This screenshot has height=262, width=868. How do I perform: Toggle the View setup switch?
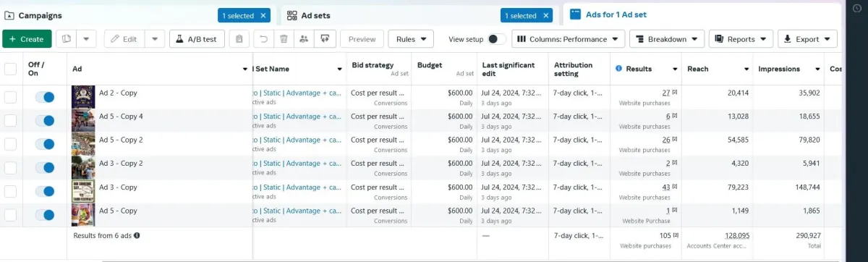click(497, 39)
